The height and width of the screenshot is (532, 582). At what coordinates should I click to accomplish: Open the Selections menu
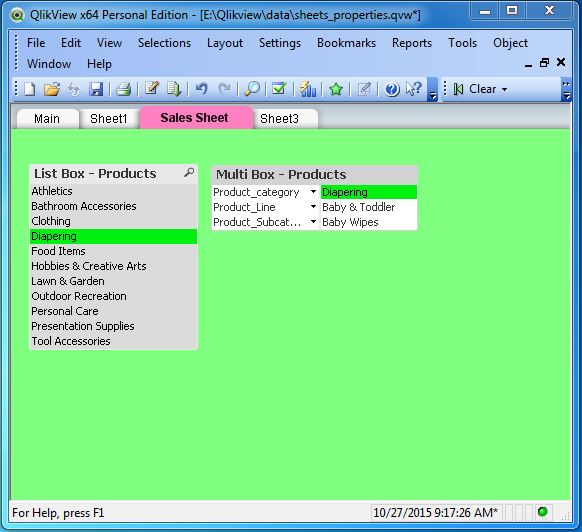tap(164, 43)
